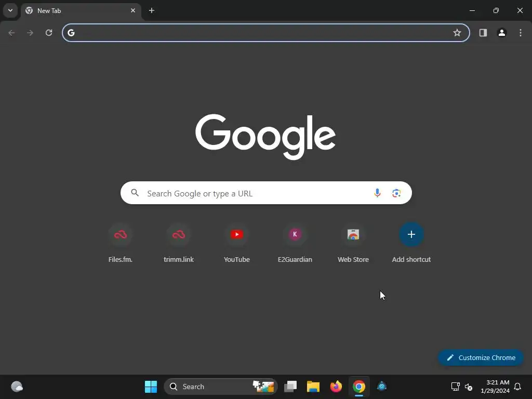Open the blue app icon after Chrome on taskbar
Image resolution: width=532 pixels, height=399 pixels.
(382, 387)
